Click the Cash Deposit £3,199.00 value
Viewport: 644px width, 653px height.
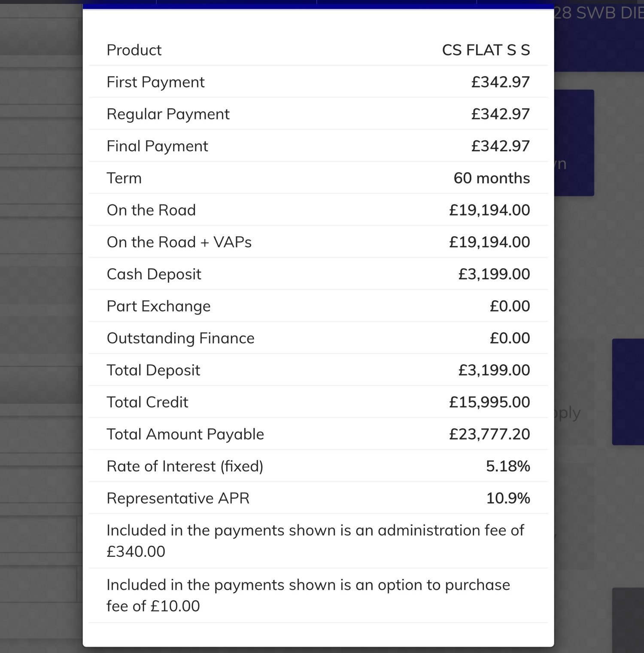coord(494,274)
